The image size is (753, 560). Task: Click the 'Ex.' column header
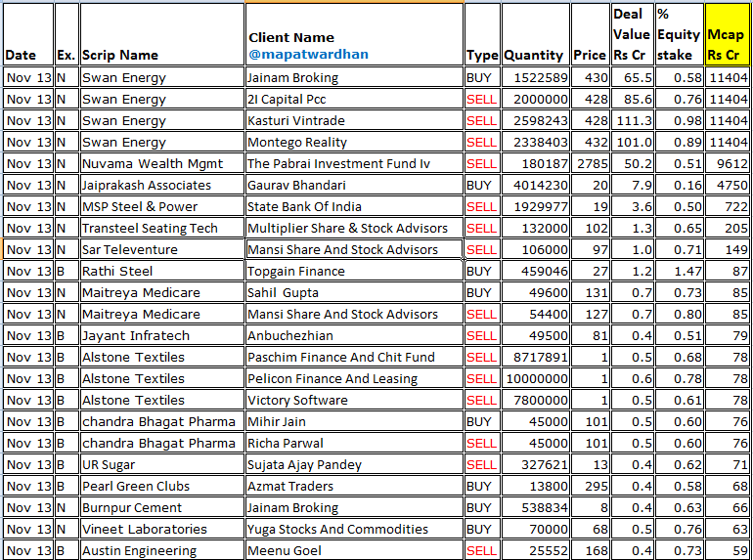point(66,34)
